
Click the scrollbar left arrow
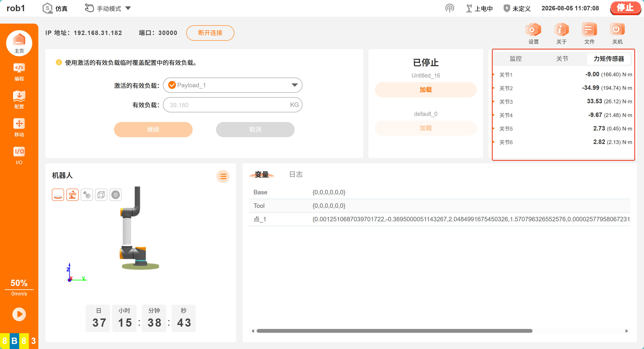click(x=253, y=331)
